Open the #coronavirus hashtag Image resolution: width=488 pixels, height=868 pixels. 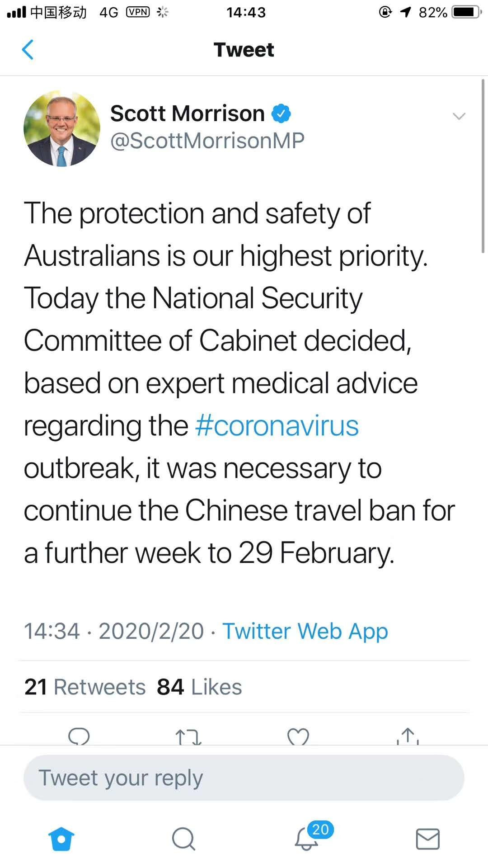point(277,426)
